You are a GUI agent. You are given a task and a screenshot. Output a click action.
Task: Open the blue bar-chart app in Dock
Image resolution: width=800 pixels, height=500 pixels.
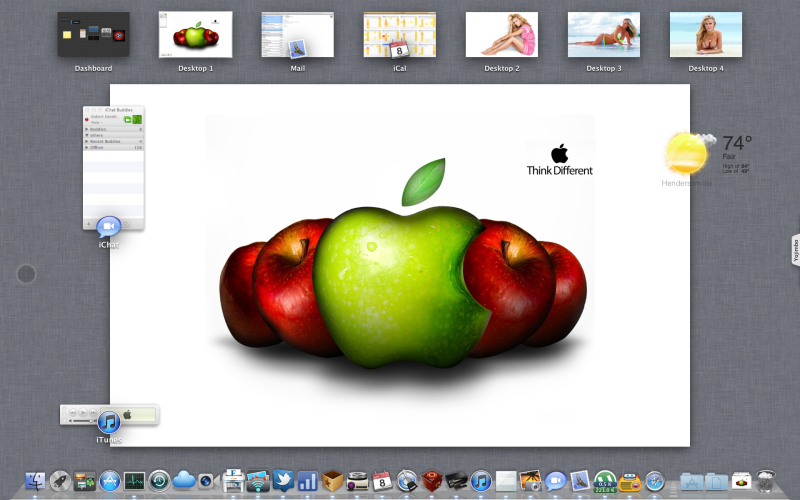(308, 481)
